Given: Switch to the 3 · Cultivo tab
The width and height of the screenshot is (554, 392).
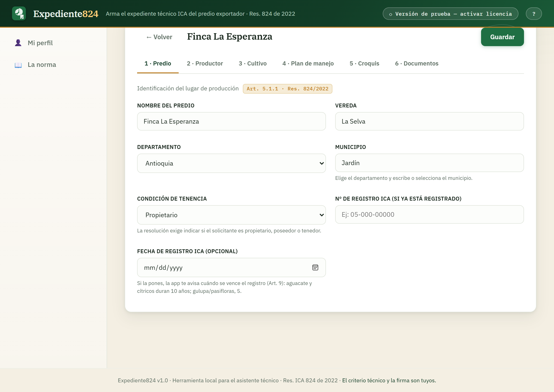Looking at the screenshot, I should point(253,63).
